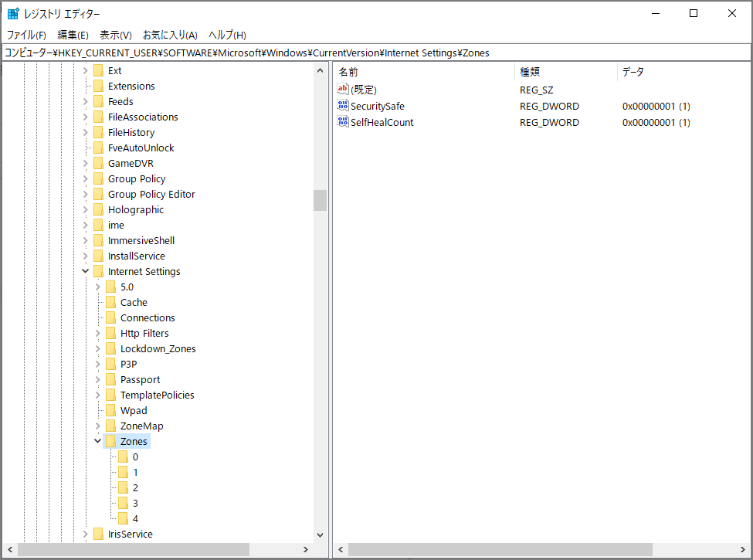The height and width of the screenshot is (560, 753).
Task: Click SecuritySafe data 0x00000001 (1)
Action: [x=656, y=106]
